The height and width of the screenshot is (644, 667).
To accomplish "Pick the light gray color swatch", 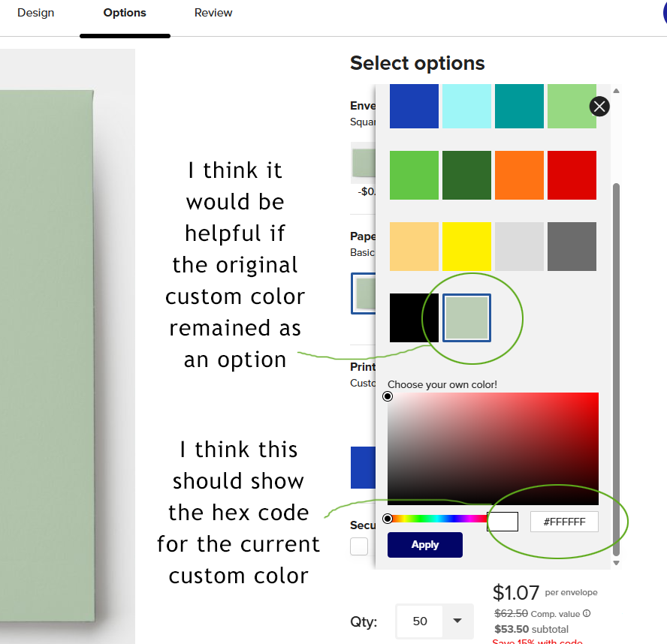I will coord(519,246).
